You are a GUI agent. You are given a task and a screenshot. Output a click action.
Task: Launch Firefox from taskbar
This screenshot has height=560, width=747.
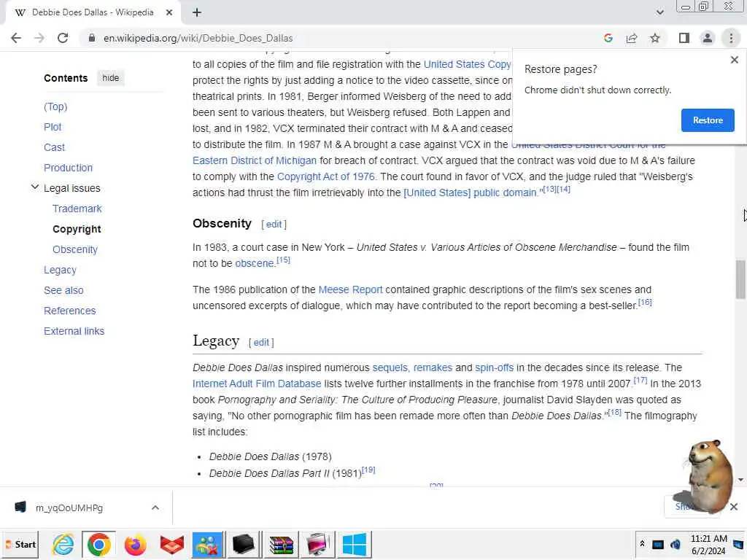135,545
